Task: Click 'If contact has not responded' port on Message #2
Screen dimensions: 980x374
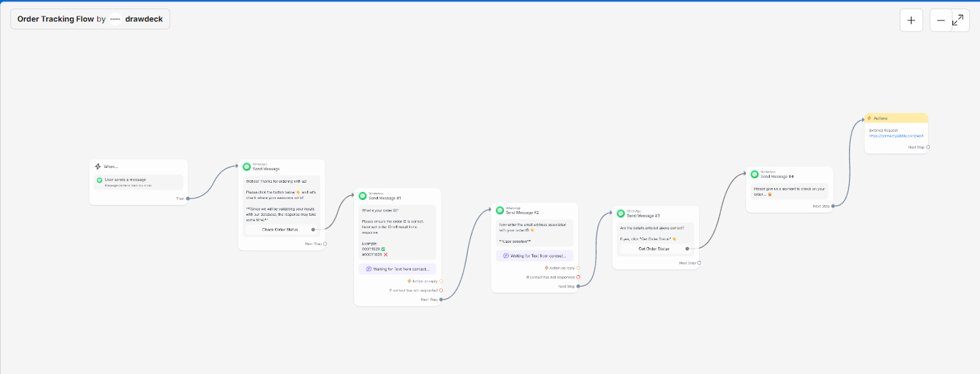Action: tap(578, 277)
